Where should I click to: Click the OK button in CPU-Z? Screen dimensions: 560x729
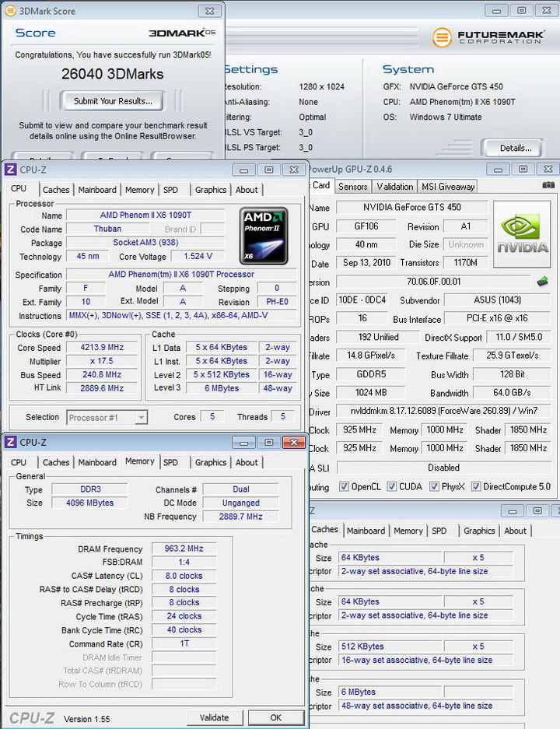275,717
